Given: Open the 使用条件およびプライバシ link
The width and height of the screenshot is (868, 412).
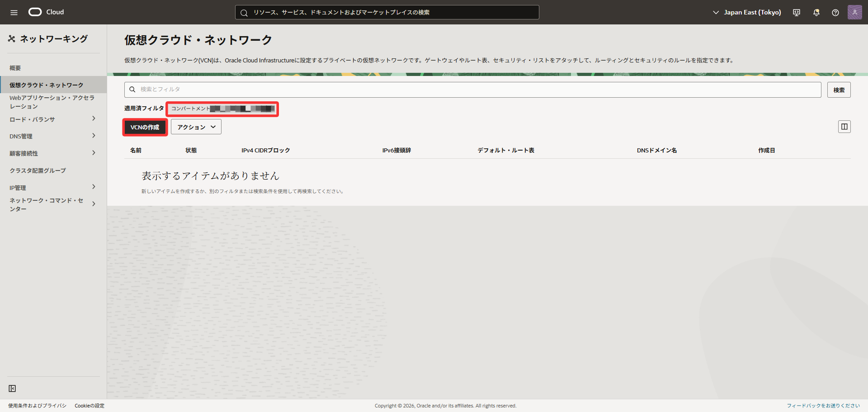Looking at the screenshot, I should tap(37, 406).
